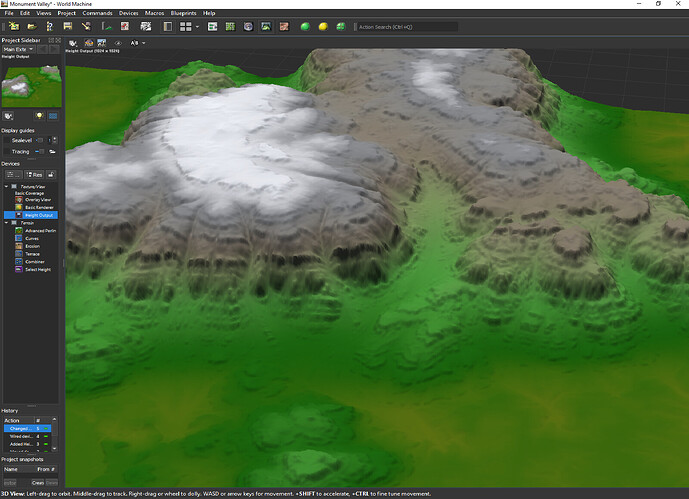Click the green tiled sphere build button
The image size is (689, 499).
pos(341,27)
